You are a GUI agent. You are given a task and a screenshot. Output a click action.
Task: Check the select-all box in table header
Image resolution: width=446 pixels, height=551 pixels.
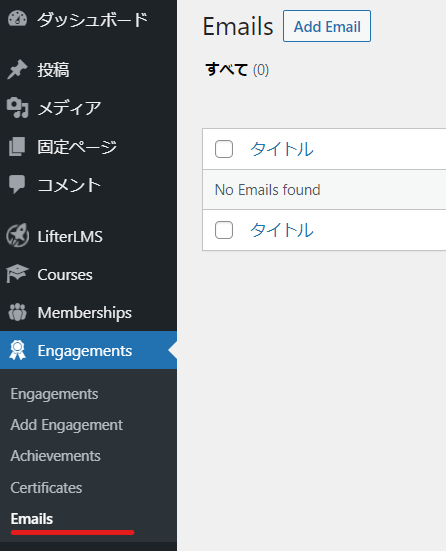tap(224, 149)
